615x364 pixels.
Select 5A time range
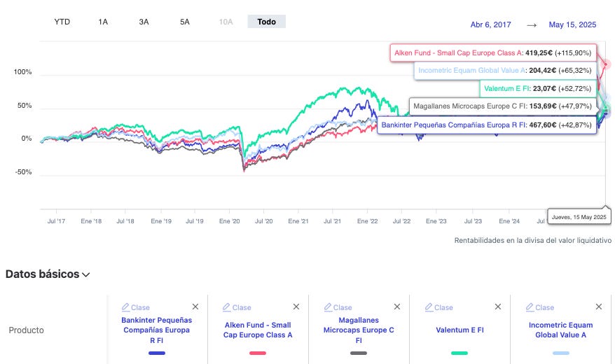coord(185,22)
